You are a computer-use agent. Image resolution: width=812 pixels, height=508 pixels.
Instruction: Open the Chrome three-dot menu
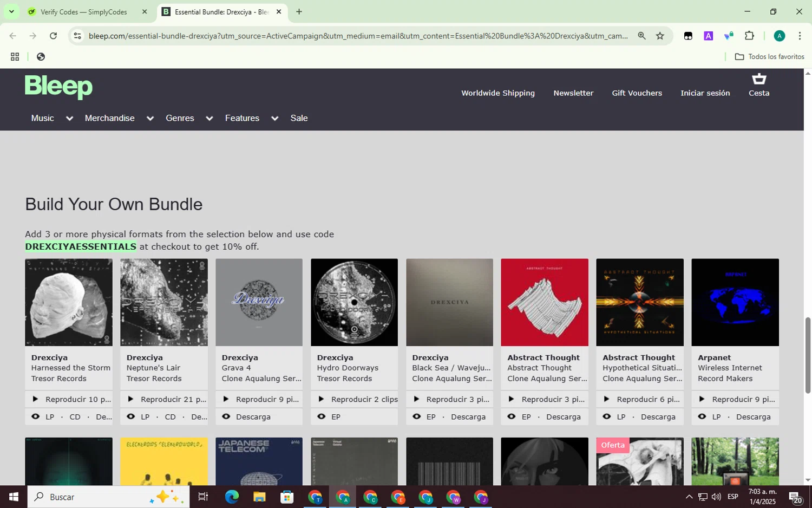(x=800, y=36)
